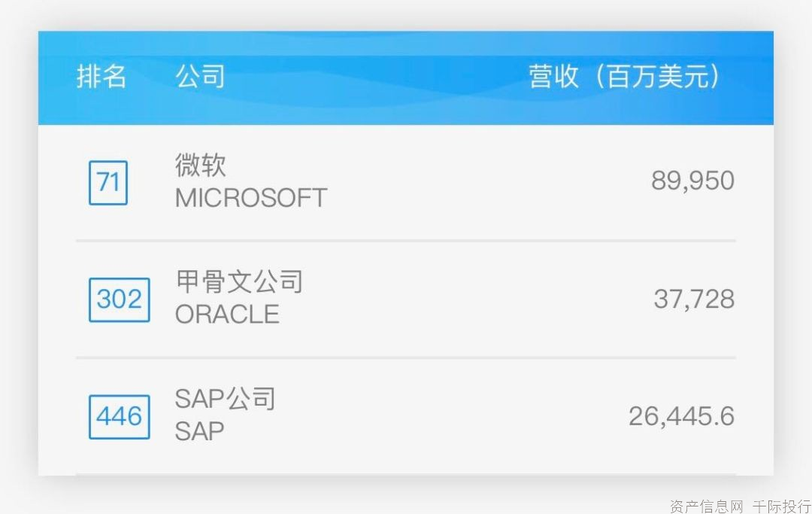Click the 千际投行 watermark text
This screenshot has height=514, width=812.
click(x=781, y=506)
